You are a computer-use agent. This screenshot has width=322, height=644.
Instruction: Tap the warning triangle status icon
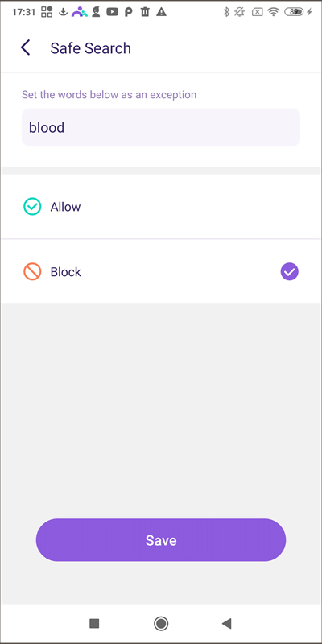(x=162, y=12)
